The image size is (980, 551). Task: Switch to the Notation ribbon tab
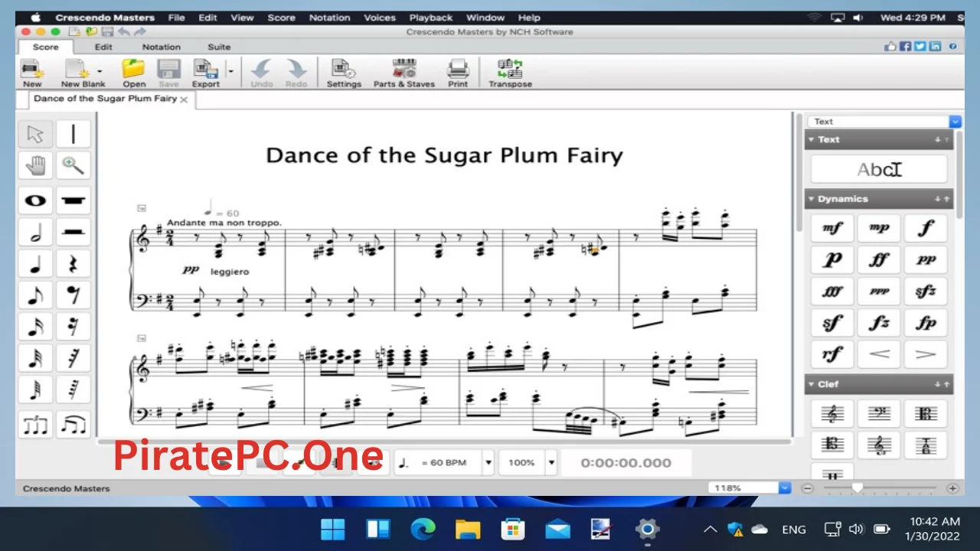click(162, 47)
